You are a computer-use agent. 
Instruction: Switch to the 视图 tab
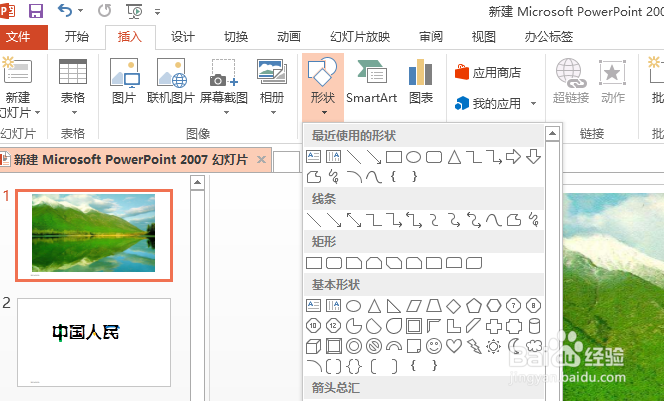(x=484, y=37)
